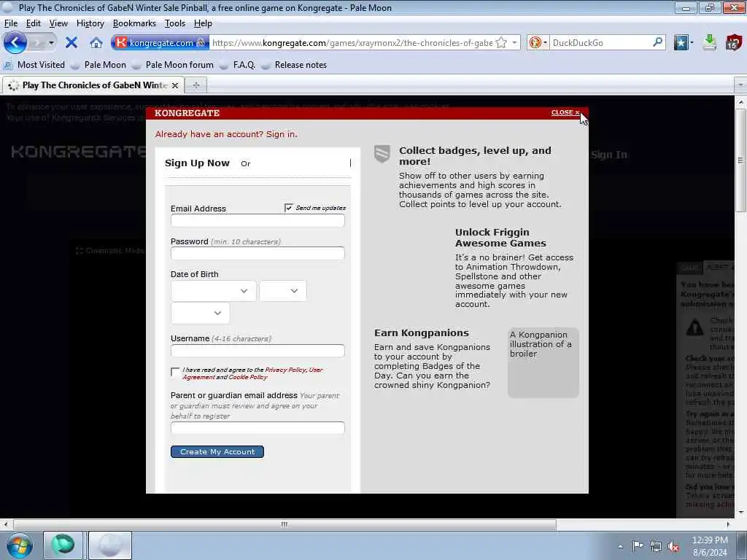Switch to the green globe taskbar app
Screen dimensions: 747x560
pyautogui.click(x=63, y=545)
